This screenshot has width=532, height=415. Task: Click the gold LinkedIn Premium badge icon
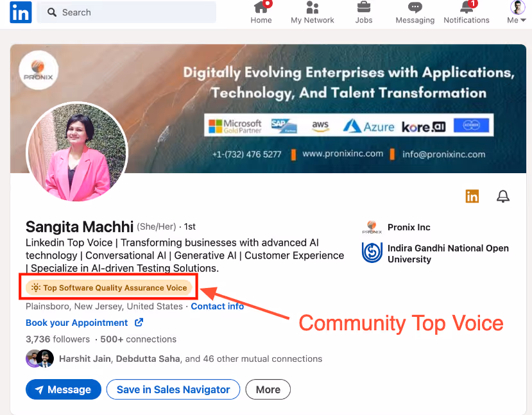(x=472, y=196)
